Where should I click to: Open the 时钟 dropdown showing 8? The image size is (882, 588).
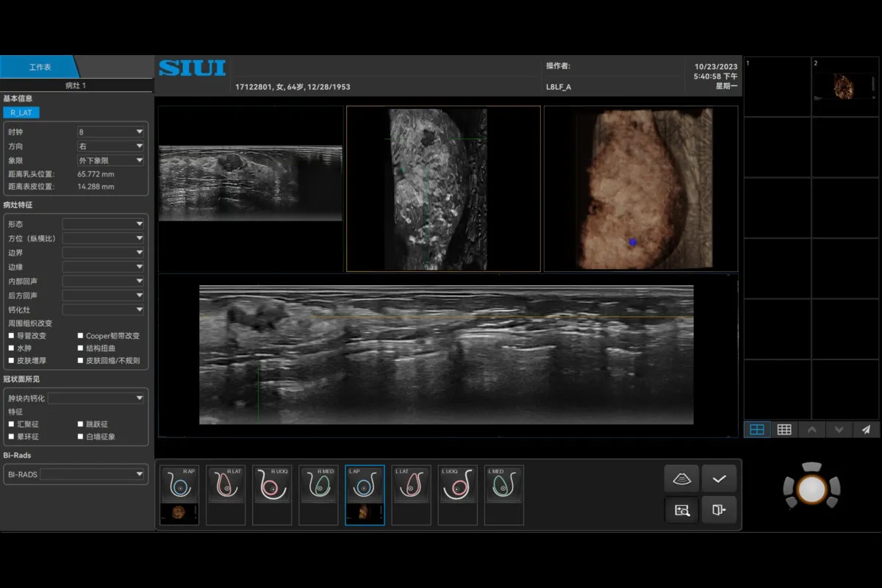point(111,132)
